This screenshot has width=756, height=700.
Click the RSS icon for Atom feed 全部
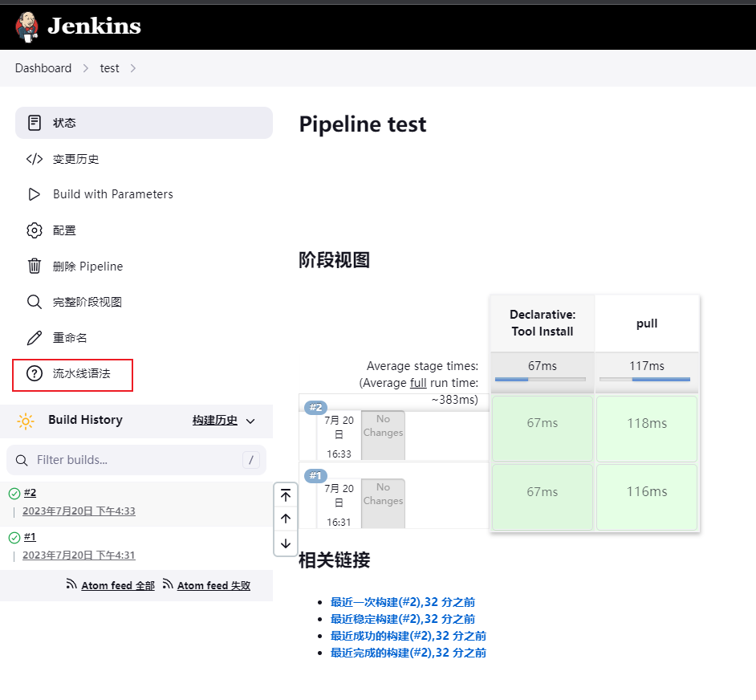coord(71,584)
